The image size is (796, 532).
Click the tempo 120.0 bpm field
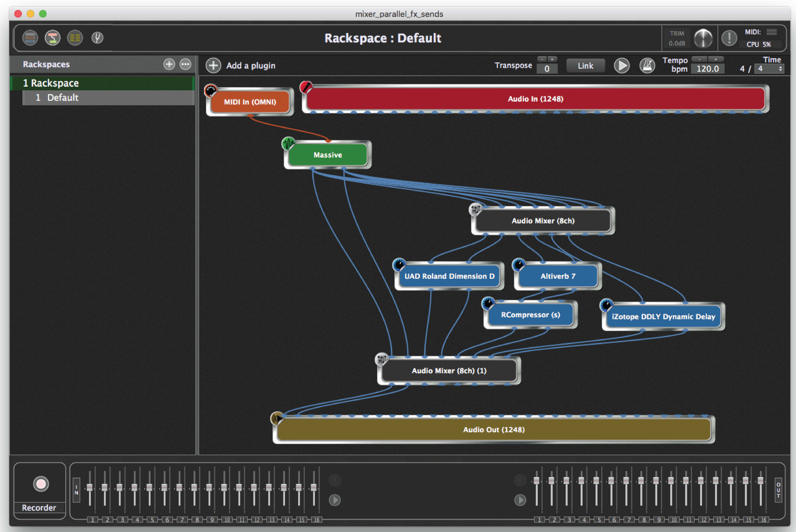pyautogui.click(x=707, y=69)
